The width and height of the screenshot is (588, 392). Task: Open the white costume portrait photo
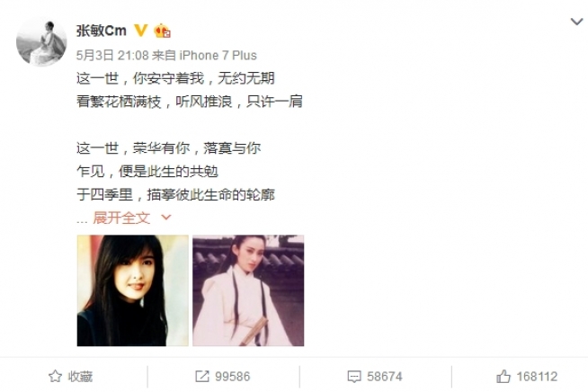point(248,290)
